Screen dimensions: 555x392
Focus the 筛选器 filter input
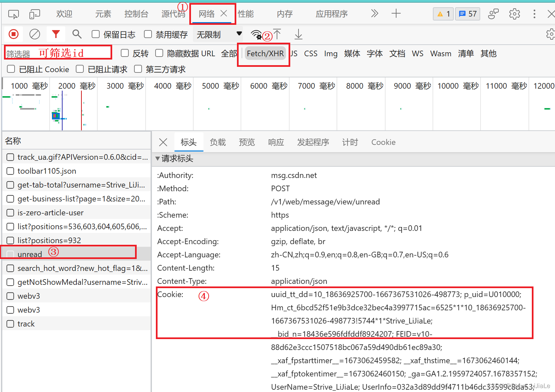[x=58, y=53]
